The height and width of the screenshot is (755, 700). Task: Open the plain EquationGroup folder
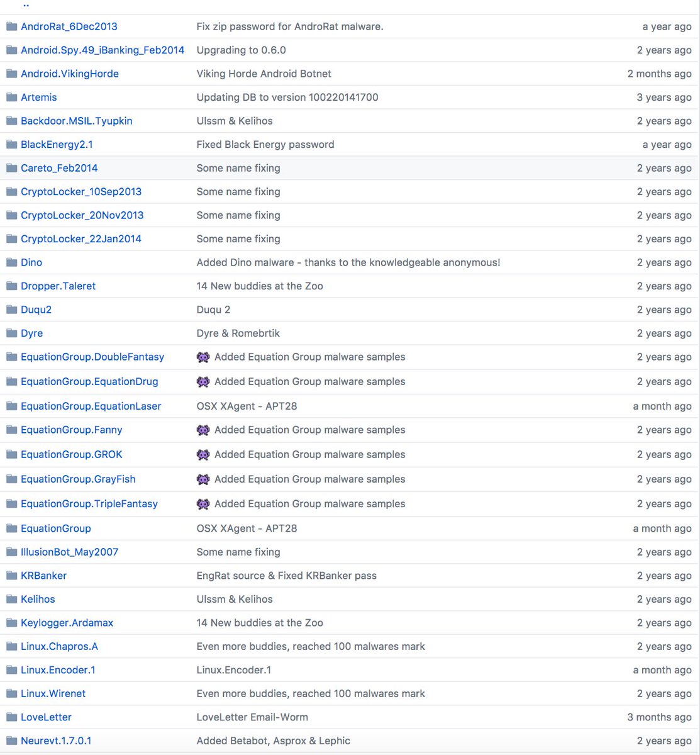56,528
